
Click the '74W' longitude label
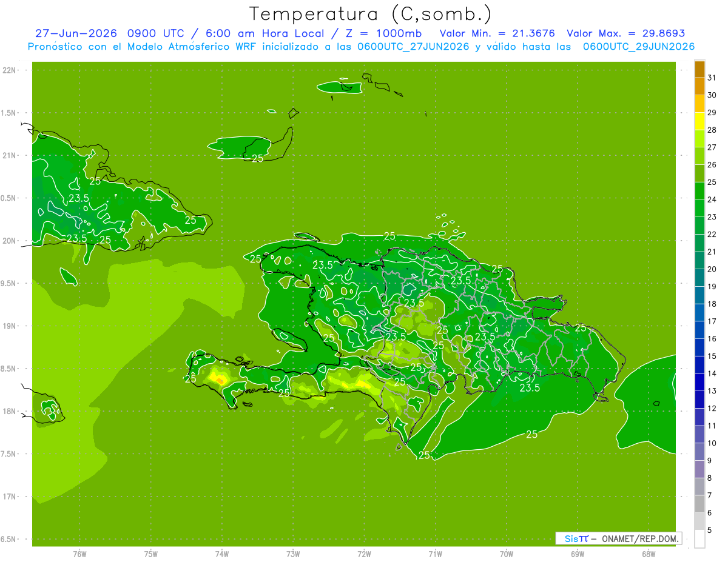222,554
